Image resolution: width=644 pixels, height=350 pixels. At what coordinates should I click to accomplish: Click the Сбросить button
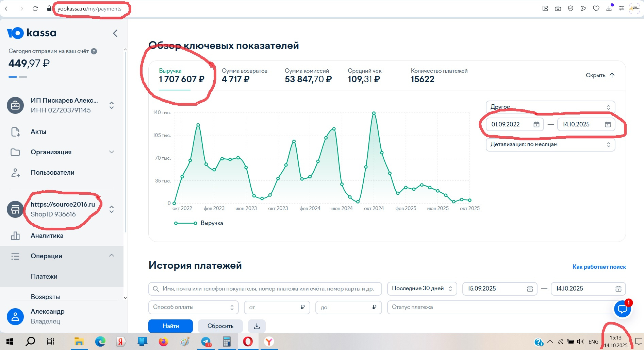[x=220, y=326]
